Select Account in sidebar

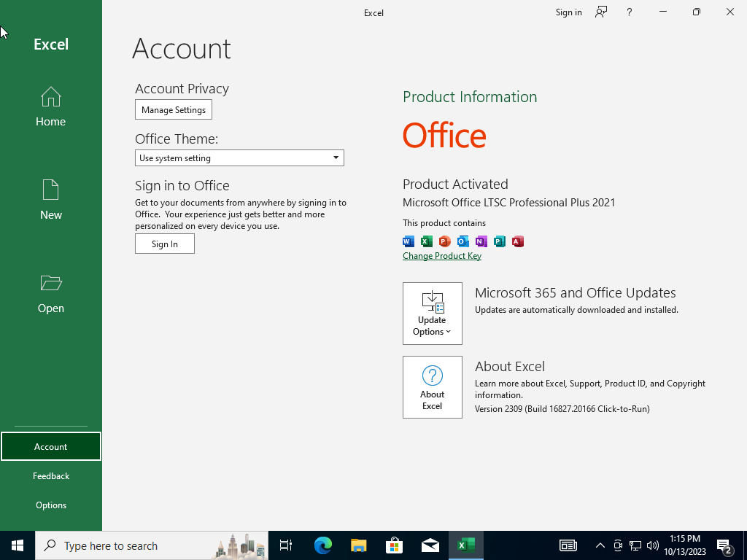pyautogui.click(x=50, y=447)
